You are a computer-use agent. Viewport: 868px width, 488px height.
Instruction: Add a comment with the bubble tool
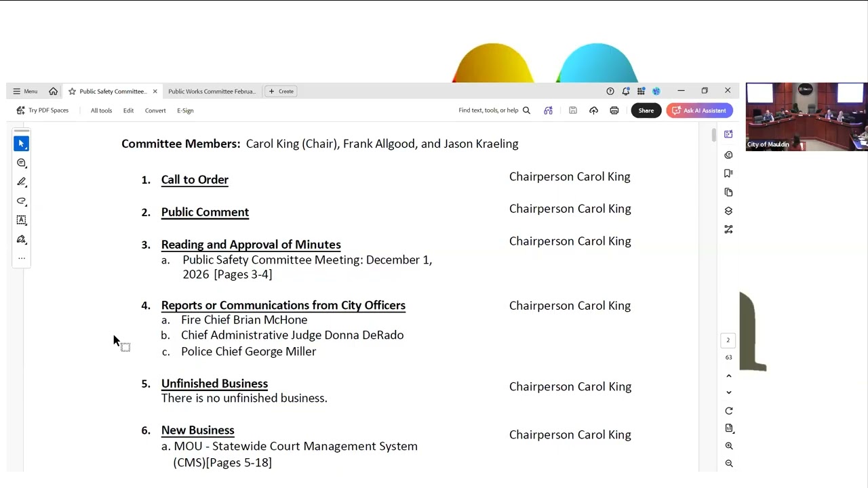pos(22,163)
